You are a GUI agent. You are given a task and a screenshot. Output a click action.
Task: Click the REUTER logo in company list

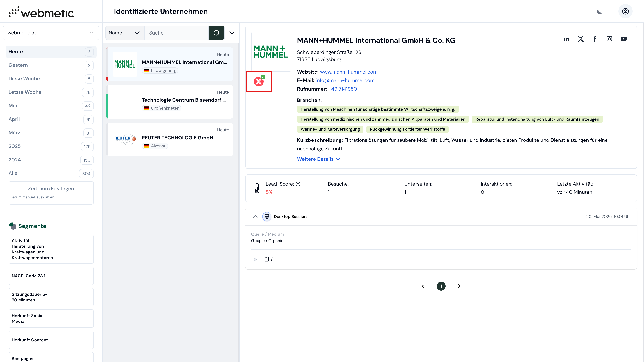coord(125,139)
